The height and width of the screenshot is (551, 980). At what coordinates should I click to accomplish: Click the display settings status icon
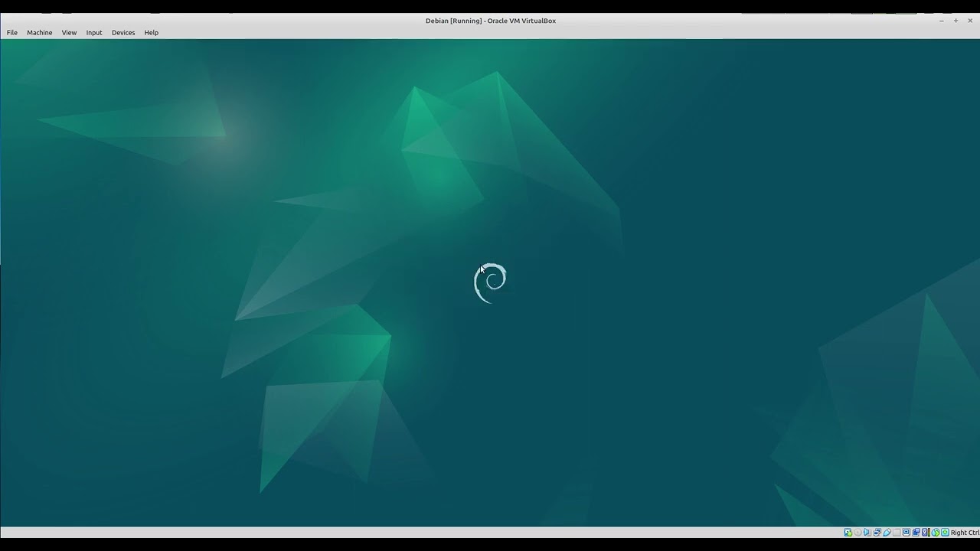(x=906, y=533)
